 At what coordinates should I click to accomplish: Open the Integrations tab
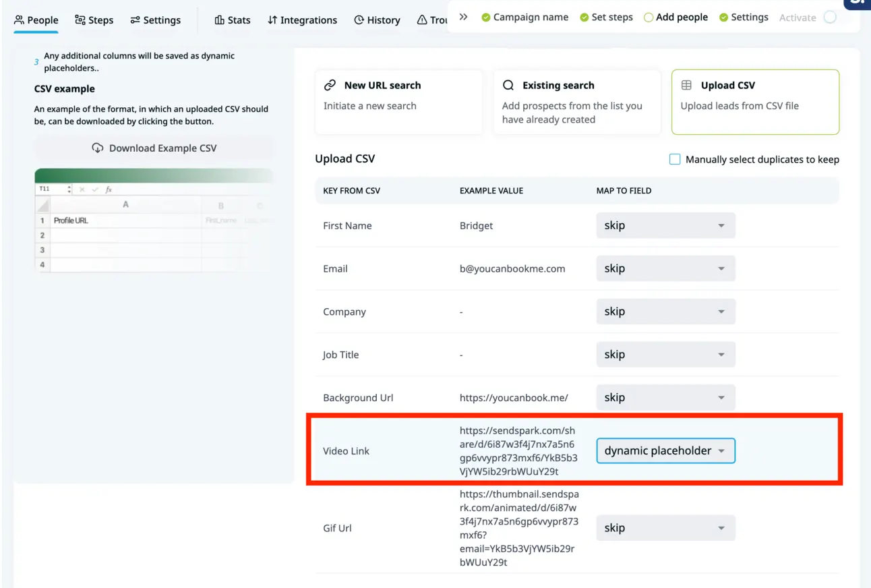(302, 20)
